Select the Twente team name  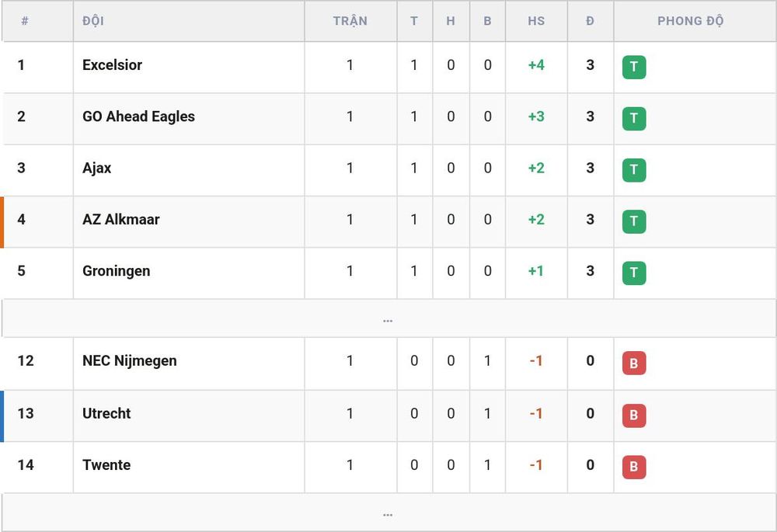pos(106,464)
